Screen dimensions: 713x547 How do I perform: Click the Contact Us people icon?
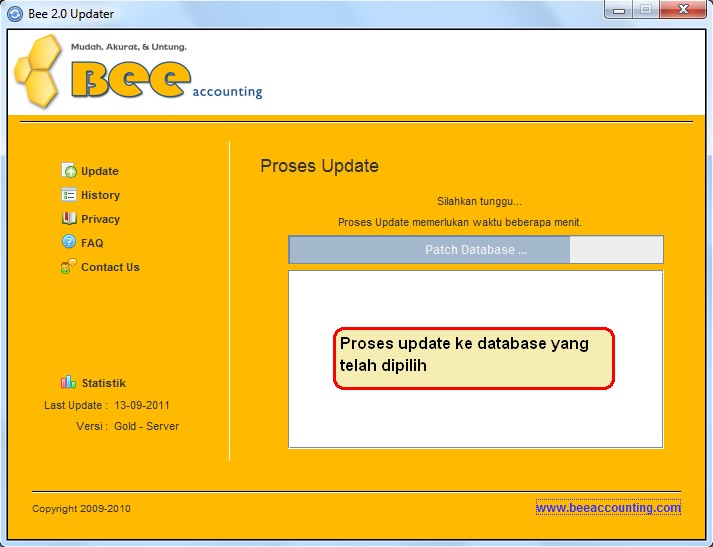[69, 266]
